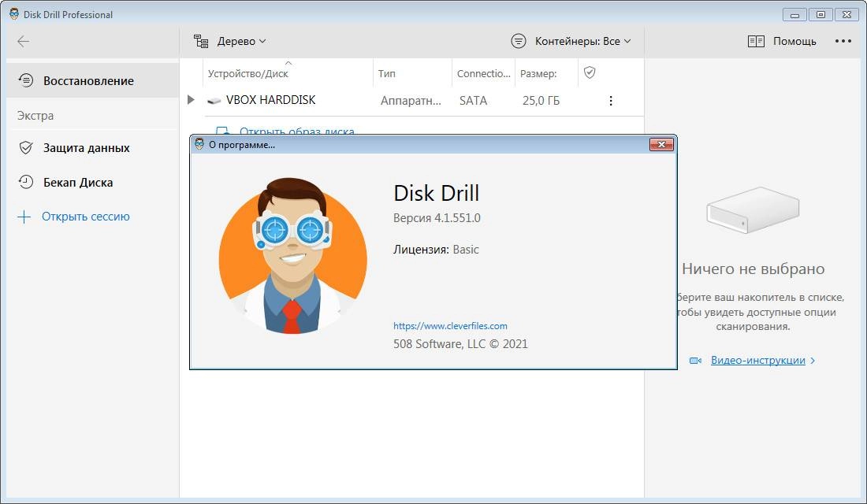Screen dimensions: 867x504
Task: Go back with the arrow icon
Action: [23, 42]
